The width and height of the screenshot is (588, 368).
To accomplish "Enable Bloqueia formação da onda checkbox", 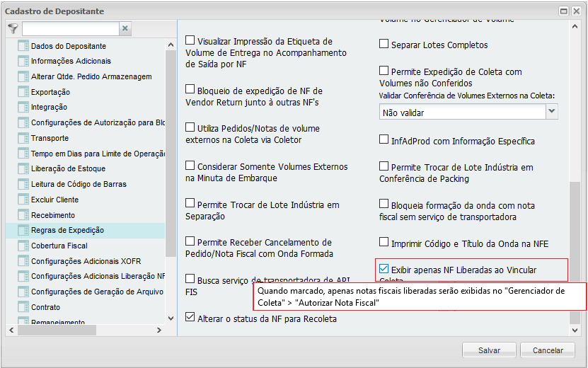I will [384, 204].
